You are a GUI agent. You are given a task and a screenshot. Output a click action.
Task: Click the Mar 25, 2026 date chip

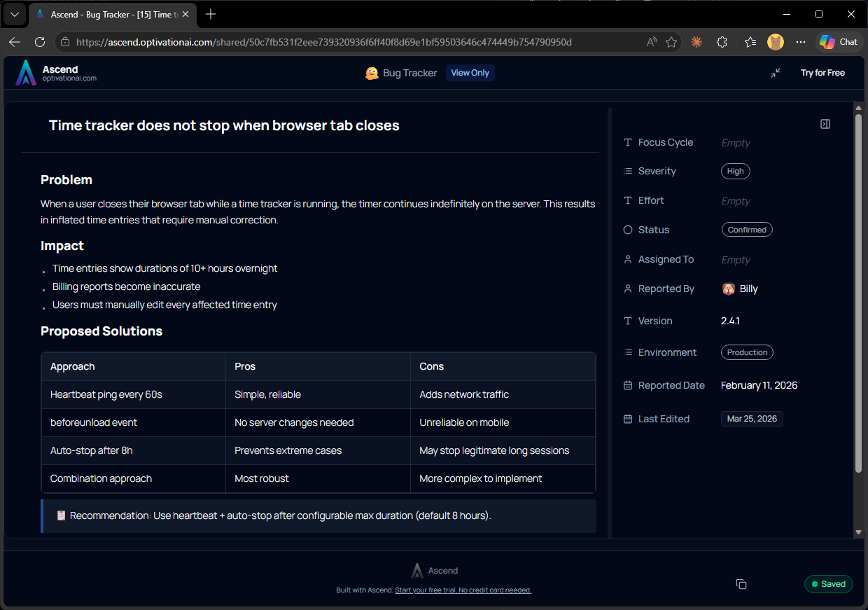[x=752, y=419]
